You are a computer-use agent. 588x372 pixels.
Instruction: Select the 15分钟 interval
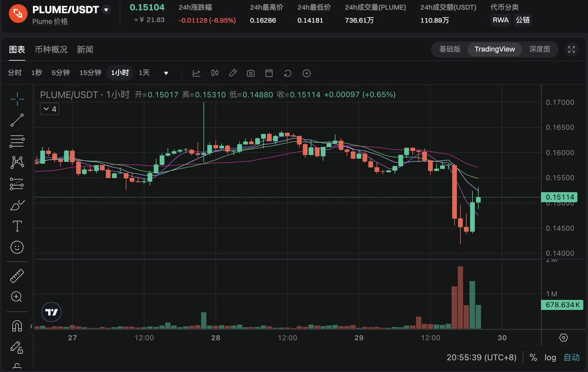(x=90, y=73)
